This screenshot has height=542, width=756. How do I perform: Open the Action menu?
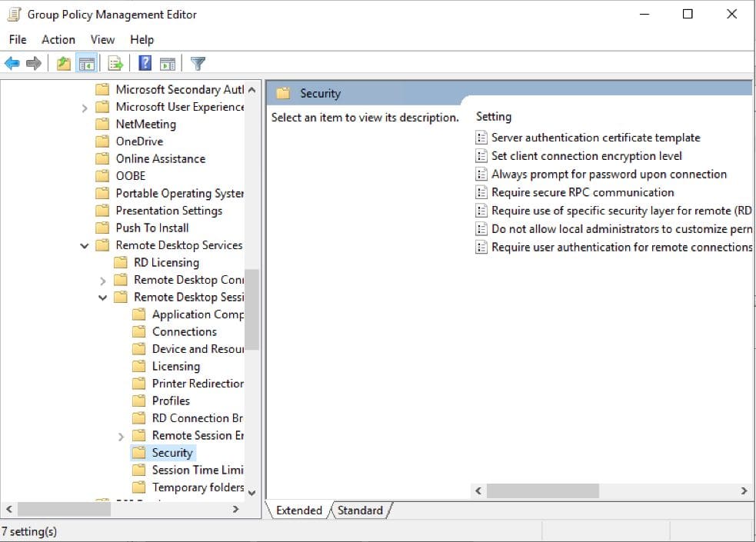(x=58, y=39)
